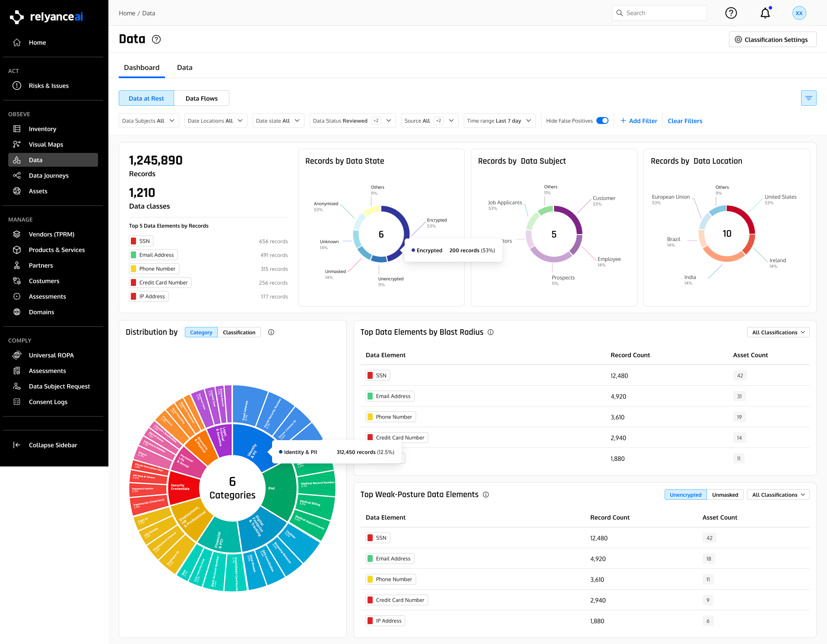Open the Domains globe icon
The width and height of the screenshot is (827, 644).
tap(17, 312)
